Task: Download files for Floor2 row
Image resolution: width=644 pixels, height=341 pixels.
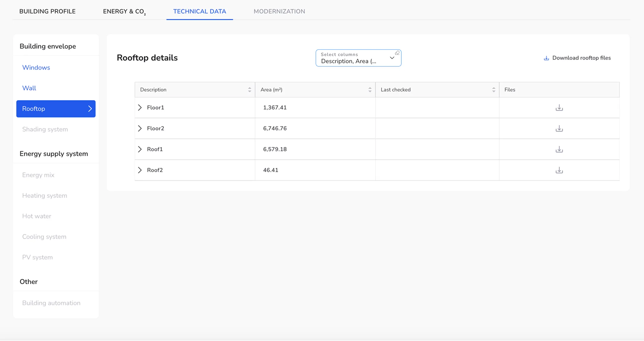Action: [559, 128]
